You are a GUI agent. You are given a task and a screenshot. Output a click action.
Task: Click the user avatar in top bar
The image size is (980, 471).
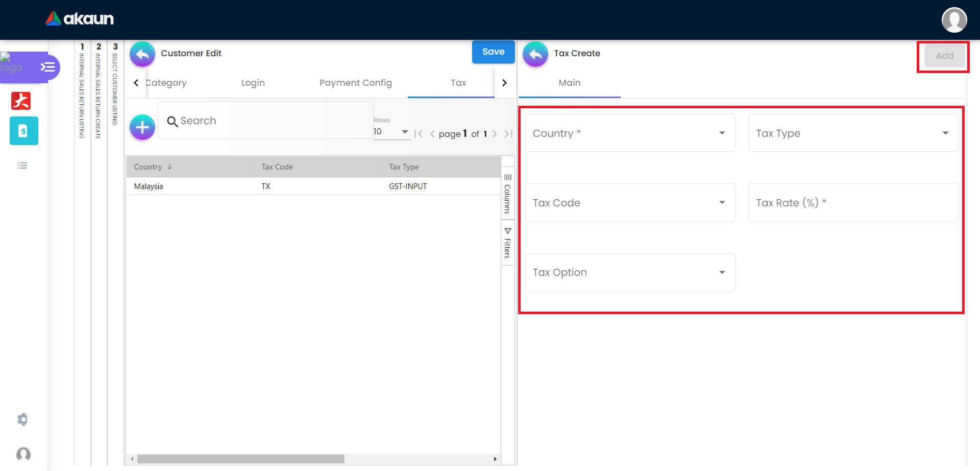coord(953,20)
